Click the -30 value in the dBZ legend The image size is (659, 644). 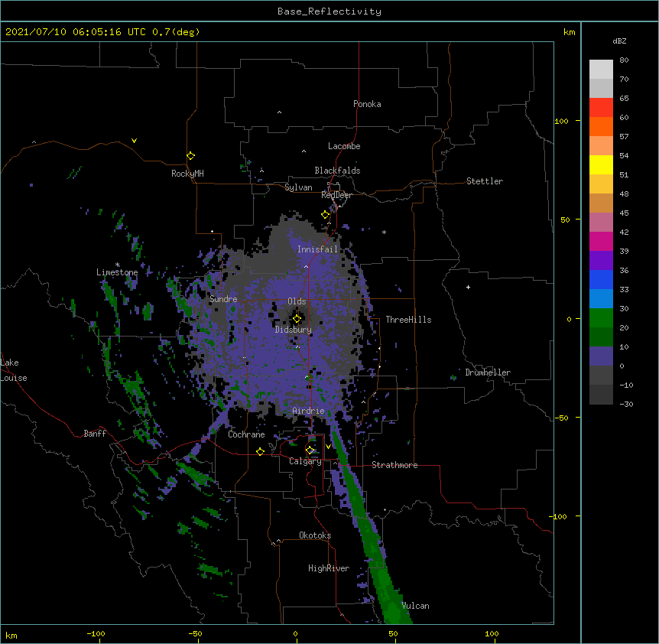pos(626,404)
